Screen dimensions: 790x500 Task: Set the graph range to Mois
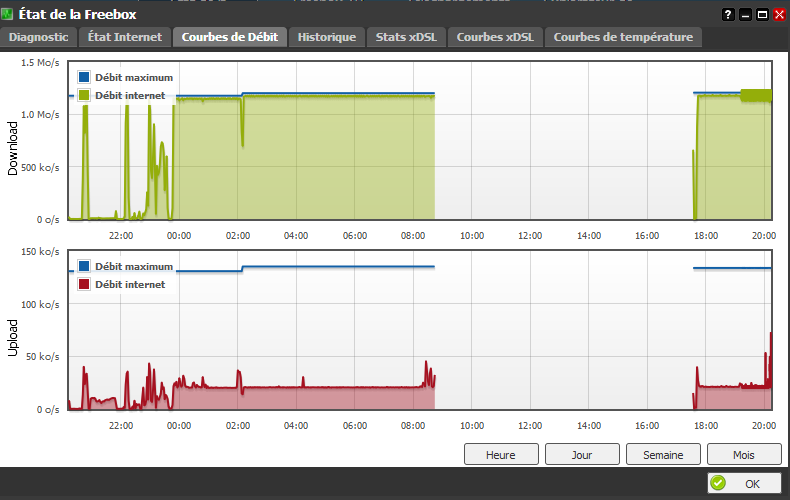pyautogui.click(x=744, y=454)
